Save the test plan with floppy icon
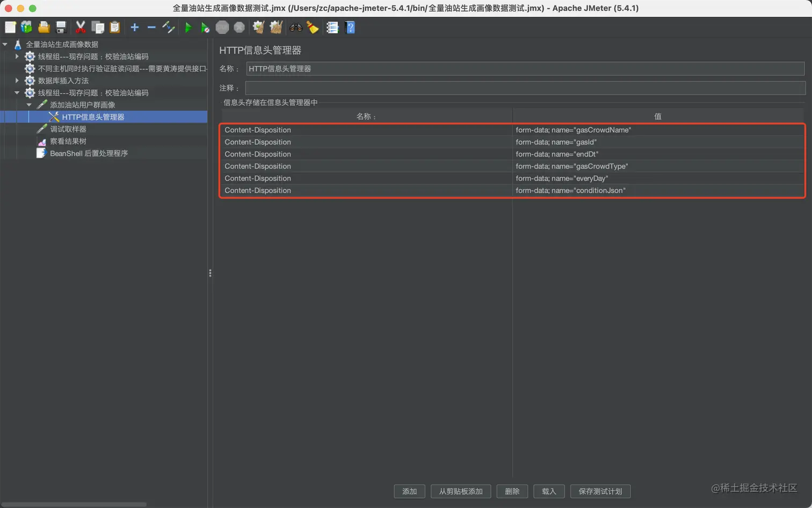 61,27
